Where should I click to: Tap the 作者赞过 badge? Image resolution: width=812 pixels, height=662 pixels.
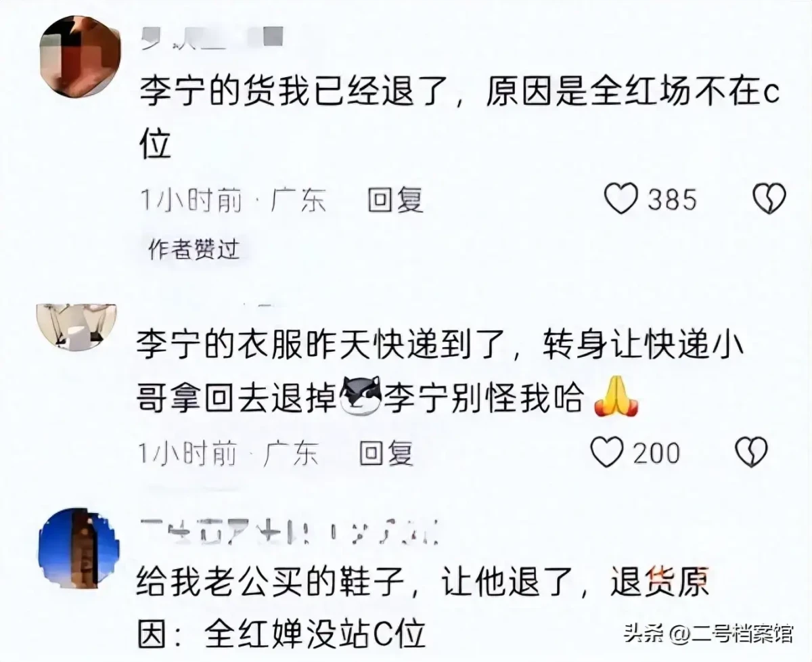point(194,250)
